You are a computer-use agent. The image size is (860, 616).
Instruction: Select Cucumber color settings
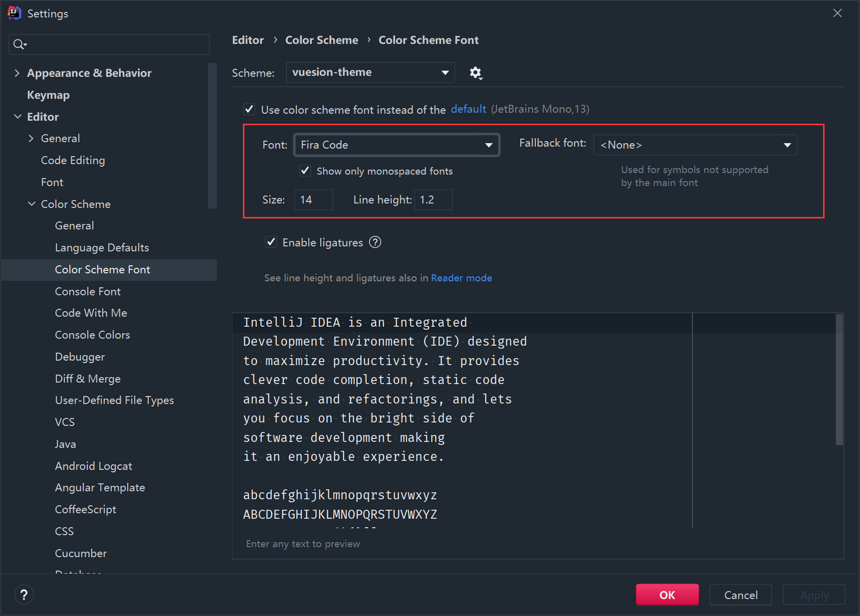81,553
